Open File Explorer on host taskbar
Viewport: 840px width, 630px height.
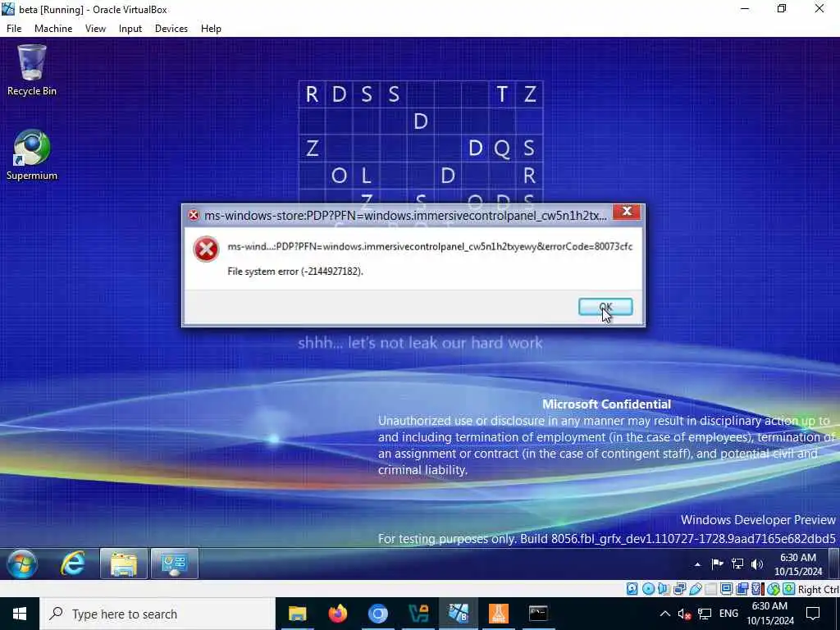297,614
